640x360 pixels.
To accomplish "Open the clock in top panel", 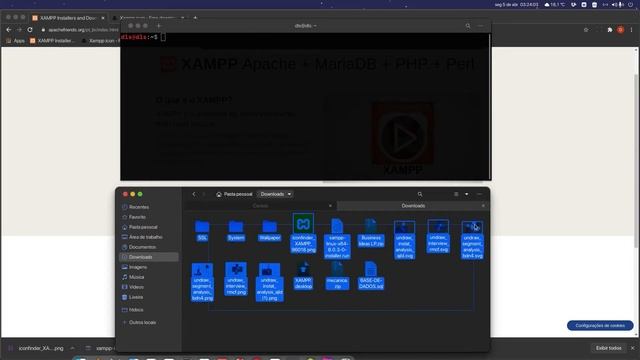I will pyautogui.click(x=516, y=4).
